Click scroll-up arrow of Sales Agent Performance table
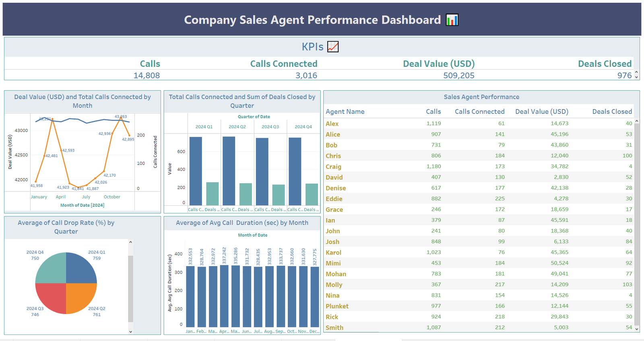The height and width of the screenshot is (341, 644). click(x=636, y=121)
